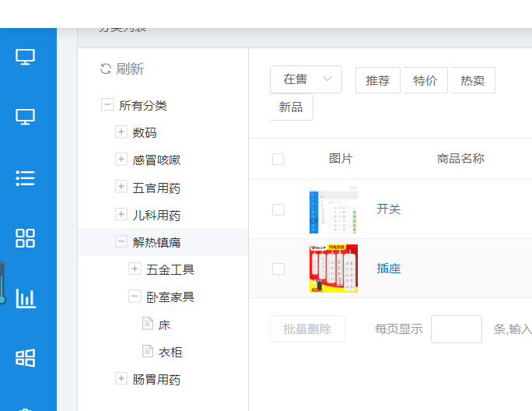Click the windows-style tile sidebar icon

[x=26, y=357]
